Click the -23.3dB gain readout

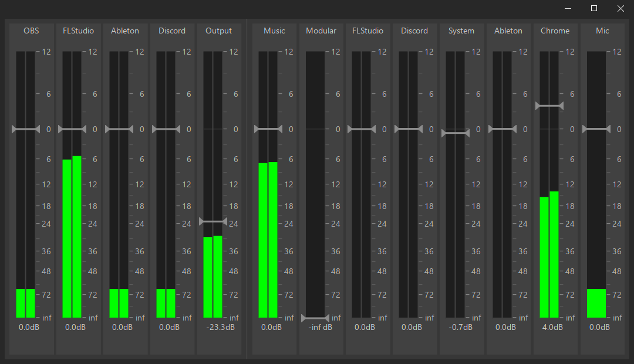coord(220,327)
